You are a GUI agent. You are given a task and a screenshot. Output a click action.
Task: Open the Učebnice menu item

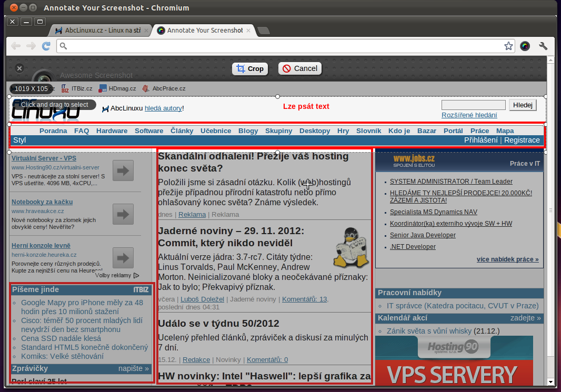[216, 130]
